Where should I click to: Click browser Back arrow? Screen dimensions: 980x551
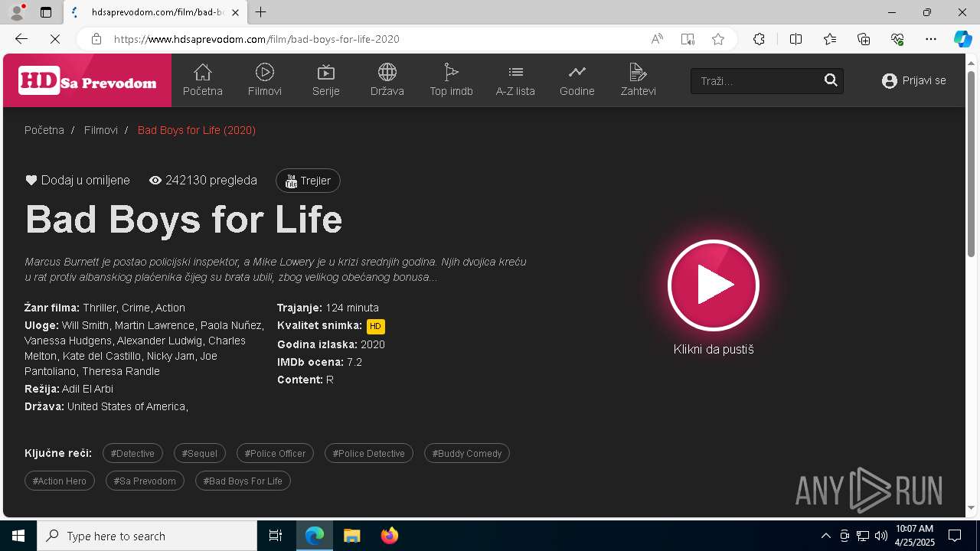tap(21, 39)
